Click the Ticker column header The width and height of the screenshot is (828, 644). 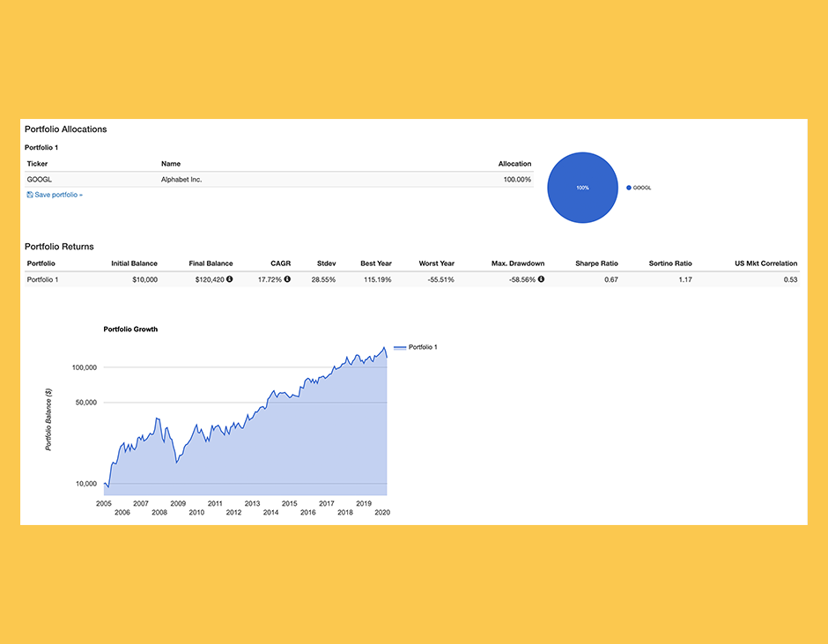37,164
